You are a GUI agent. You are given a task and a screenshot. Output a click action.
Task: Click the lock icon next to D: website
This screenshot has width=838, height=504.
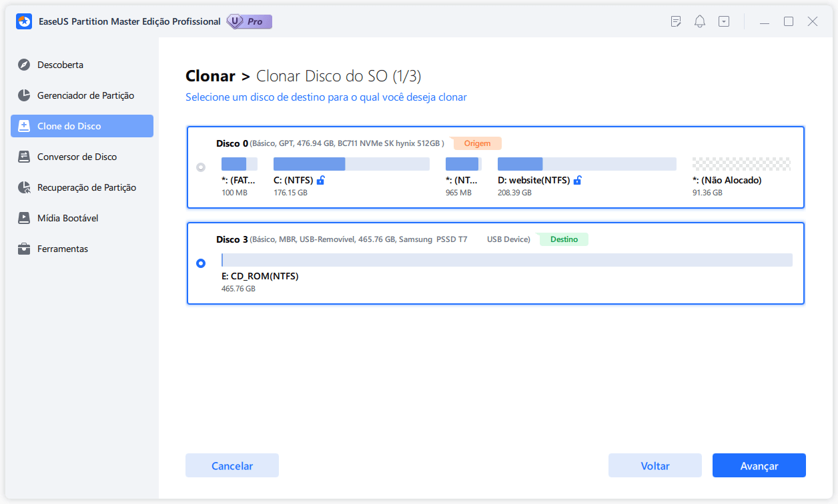click(x=578, y=180)
